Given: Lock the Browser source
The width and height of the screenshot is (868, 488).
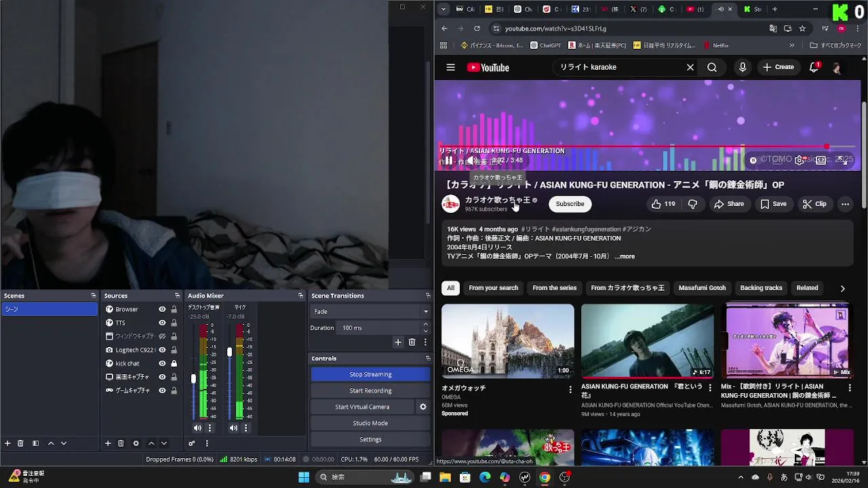Looking at the screenshot, I should 174,309.
